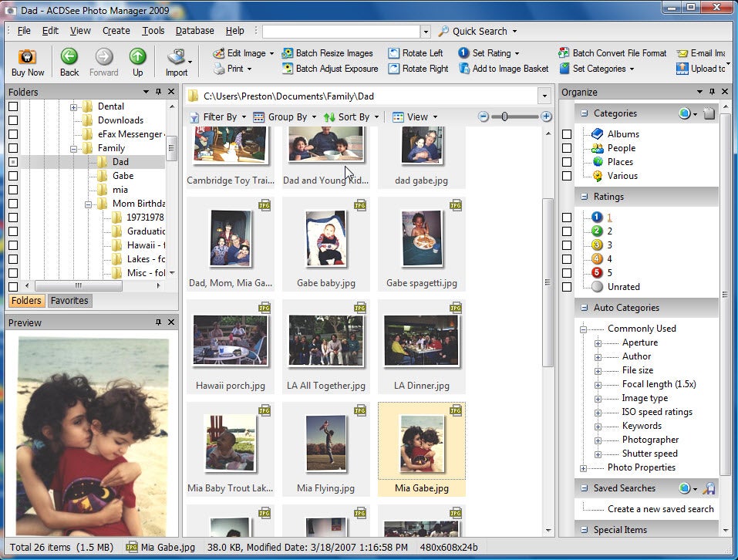Open the Edit menu
This screenshot has width=738, height=560.
pyautogui.click(x=50, y=31)
